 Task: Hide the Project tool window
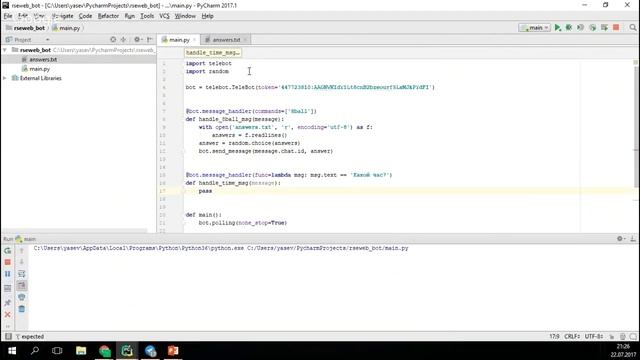pos(150,40)
